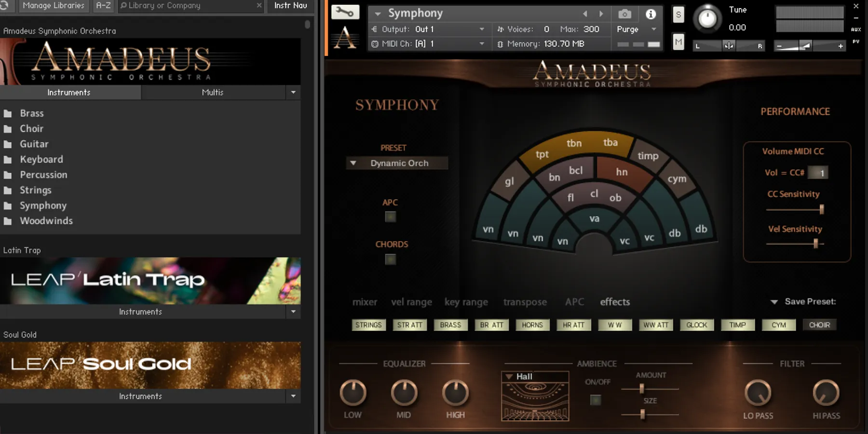Switch to the Multis tab
Viewport: 868px width, 434px height.
point(212,92)
